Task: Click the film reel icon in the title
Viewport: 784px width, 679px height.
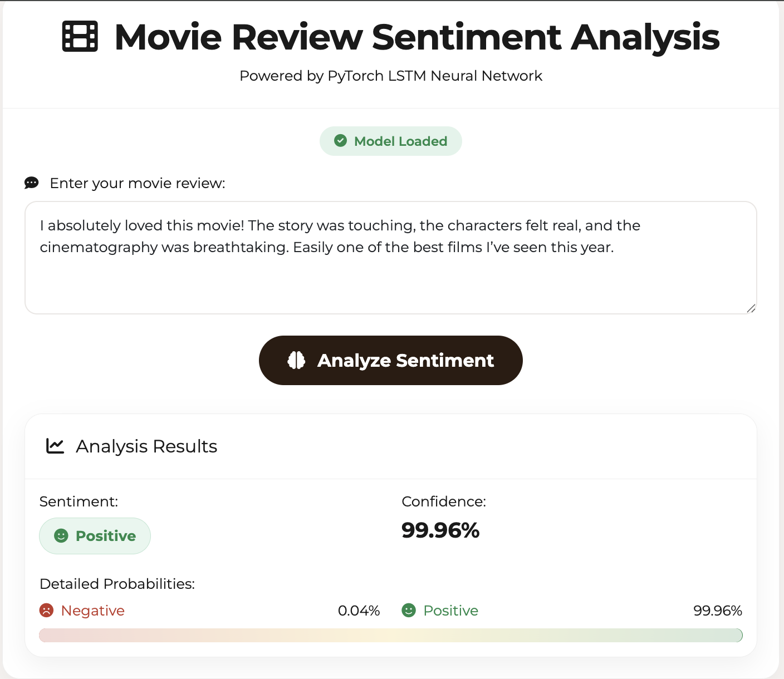Action: pos(79,36)
